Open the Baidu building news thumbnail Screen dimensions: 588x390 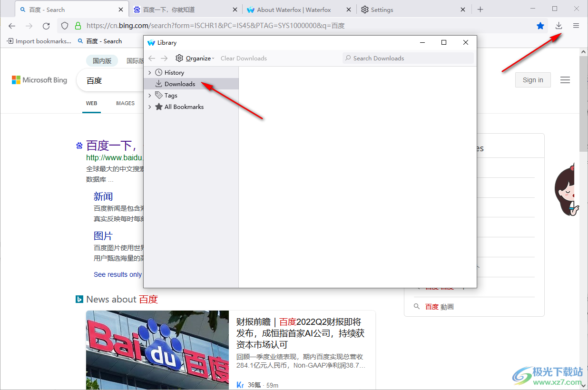tap(157, 351)
